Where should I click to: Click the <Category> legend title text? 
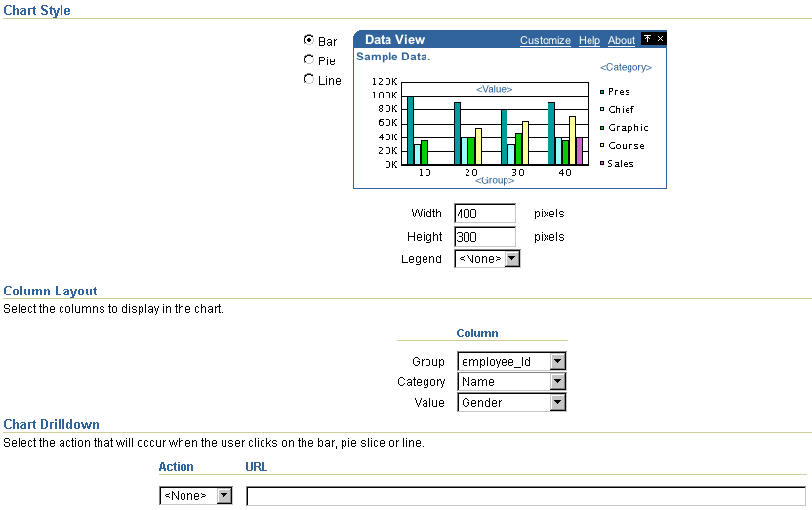pos(627,67)
